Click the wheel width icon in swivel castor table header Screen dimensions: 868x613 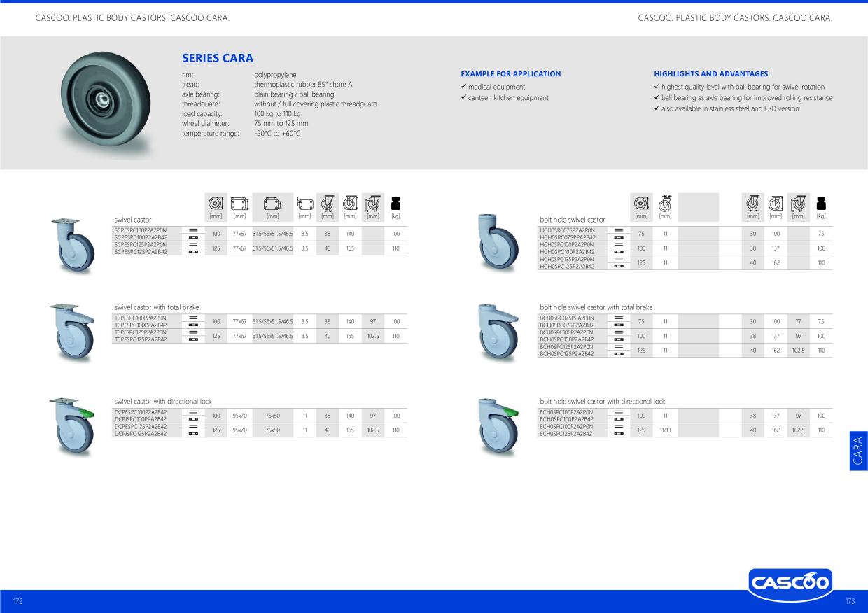pyautogui.click(x=327, y=203)
